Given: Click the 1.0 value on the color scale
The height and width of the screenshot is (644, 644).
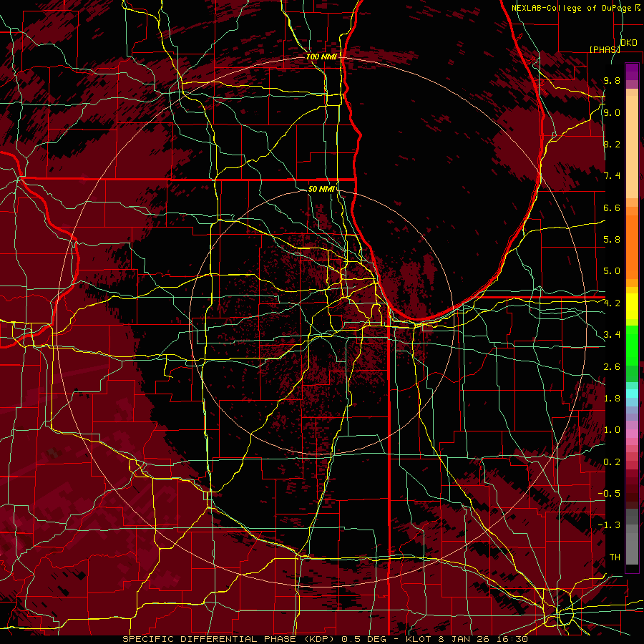Looking at the screenshot, I should pos(612,430).
